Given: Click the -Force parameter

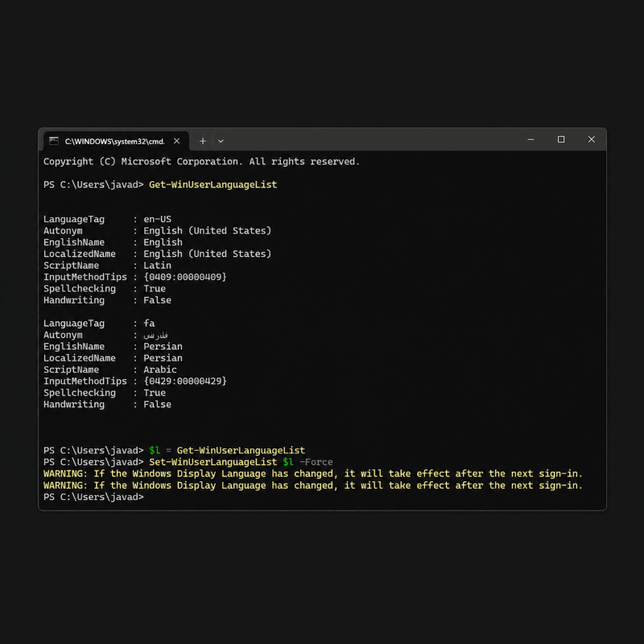Looking at the screenshot, I should pyautogui.click(x=316, y=462).
